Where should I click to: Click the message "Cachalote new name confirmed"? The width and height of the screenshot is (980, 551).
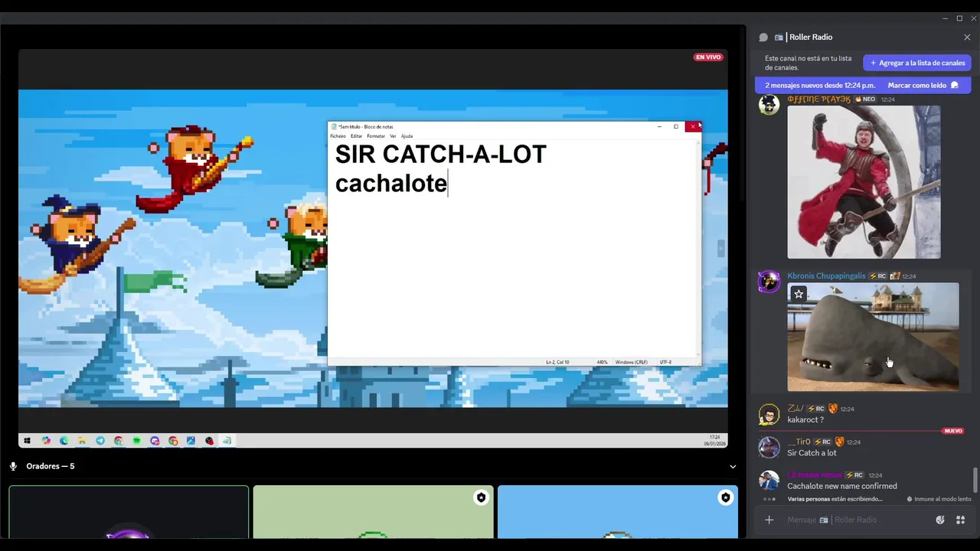(842, 486)
